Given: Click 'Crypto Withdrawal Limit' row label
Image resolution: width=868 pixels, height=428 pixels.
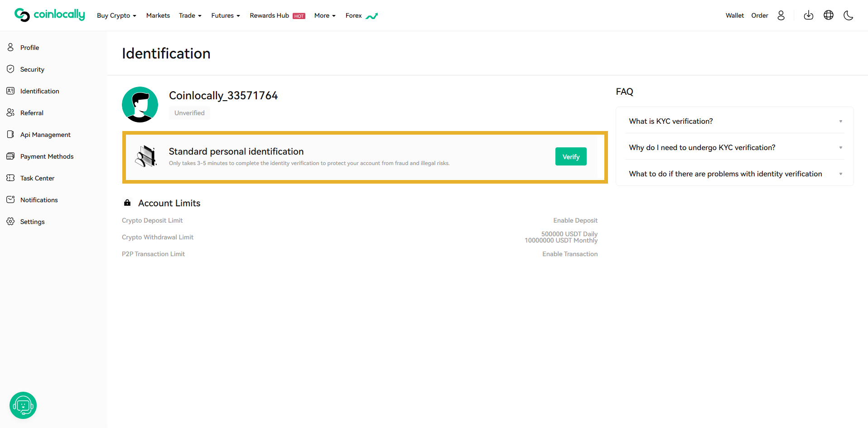Looking at the screenshot, I should [158, 237].
